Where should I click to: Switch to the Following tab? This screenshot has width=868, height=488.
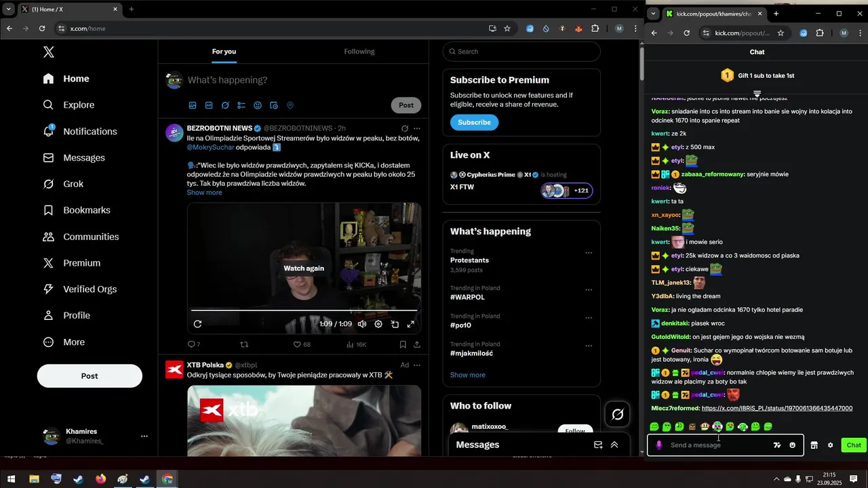[359, 52]
